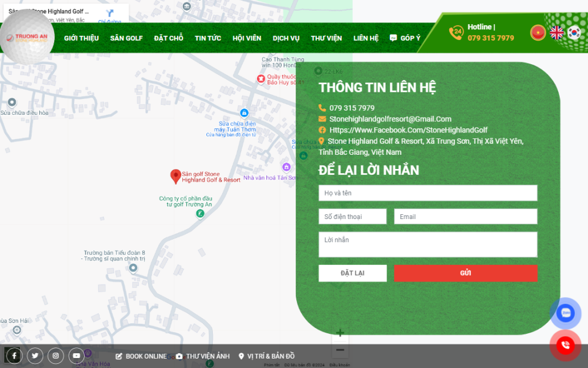Go to the ĐẶT CHỖ page

tap(169, 38)
